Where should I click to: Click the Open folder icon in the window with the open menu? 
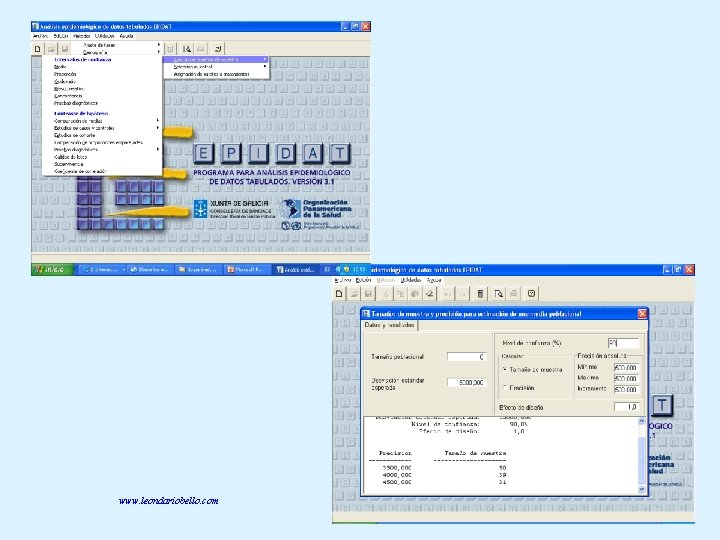click(x=51, y=49)
